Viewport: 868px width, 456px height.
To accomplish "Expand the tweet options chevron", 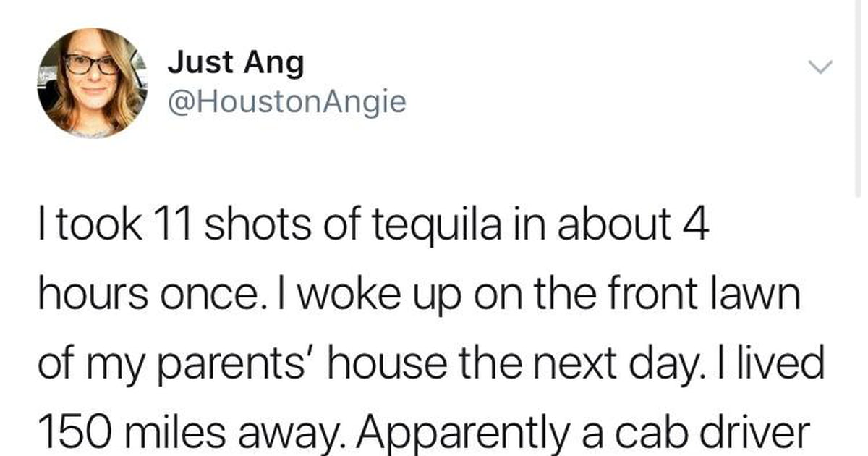I will [820, 67].
